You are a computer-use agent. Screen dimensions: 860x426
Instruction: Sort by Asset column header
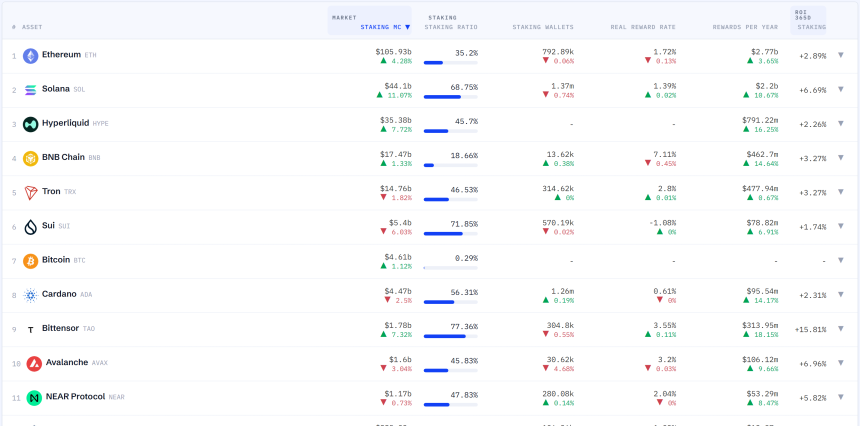click(32, 27)
